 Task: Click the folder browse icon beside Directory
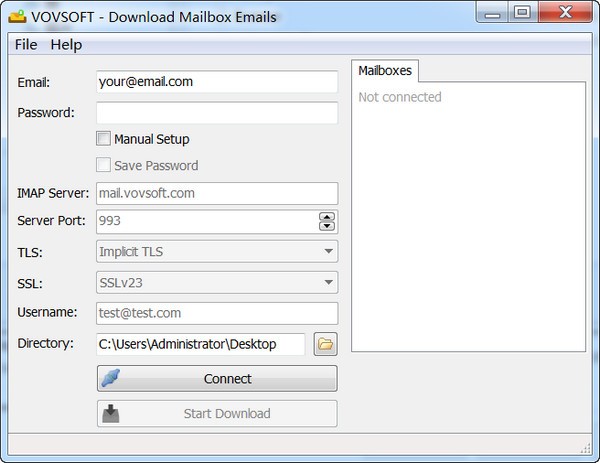(x=326, y=344)
